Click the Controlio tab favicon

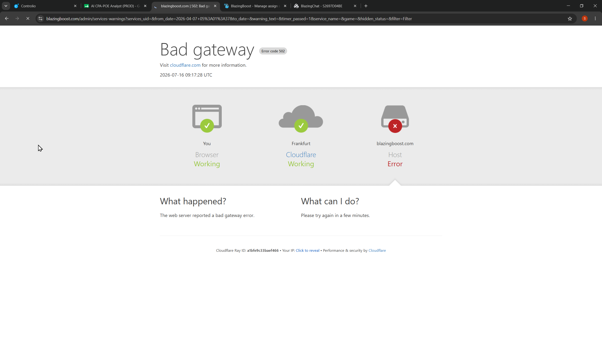click(16, 6)
